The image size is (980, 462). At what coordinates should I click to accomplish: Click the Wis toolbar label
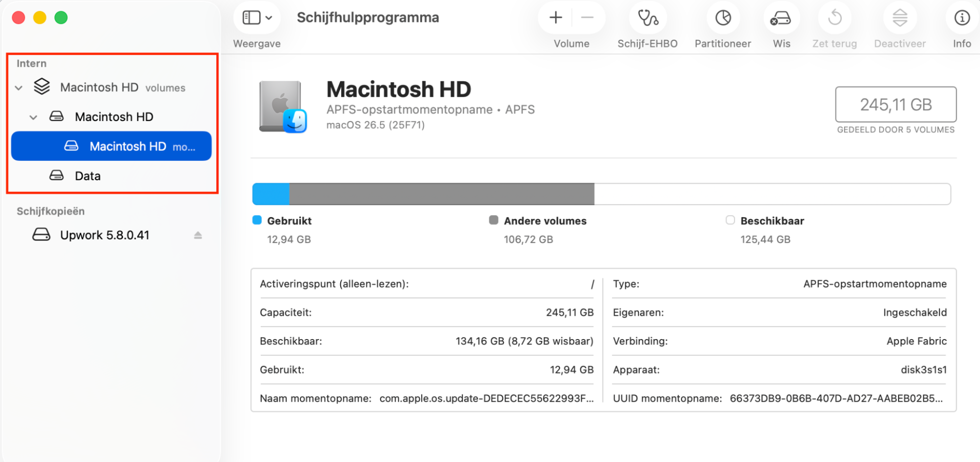click(781, 44)
